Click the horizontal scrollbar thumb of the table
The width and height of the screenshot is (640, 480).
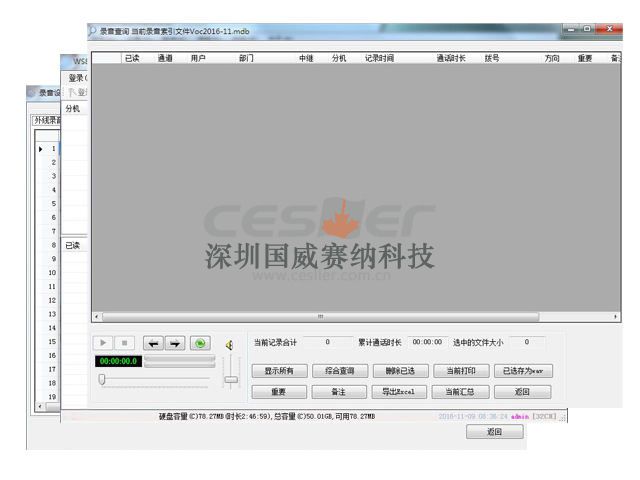(x=320, y=317)
